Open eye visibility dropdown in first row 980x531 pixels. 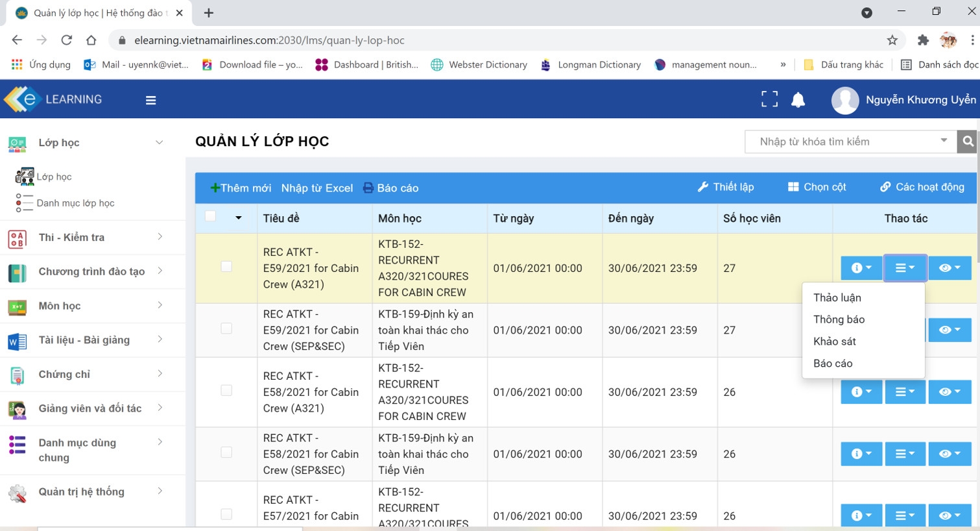coord(950,267)
